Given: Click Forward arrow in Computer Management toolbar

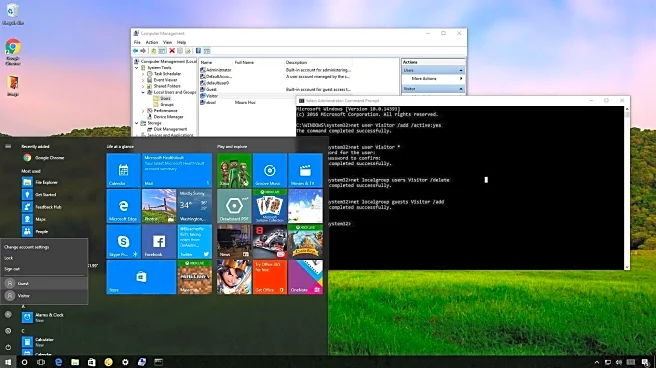Looking at the screenshot, I should pos(143,51).
